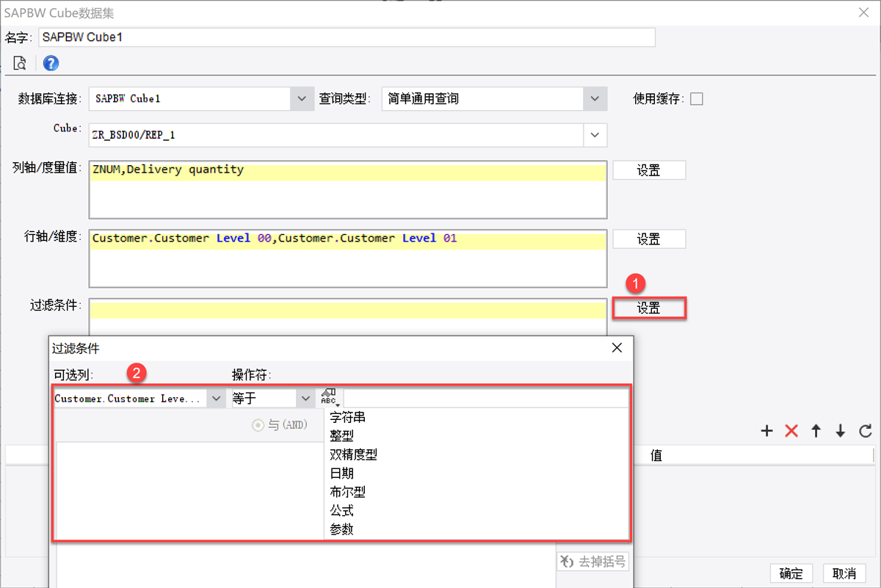
Task: Click the 过滤条件 text area
Action: click(x=348, y=317)
